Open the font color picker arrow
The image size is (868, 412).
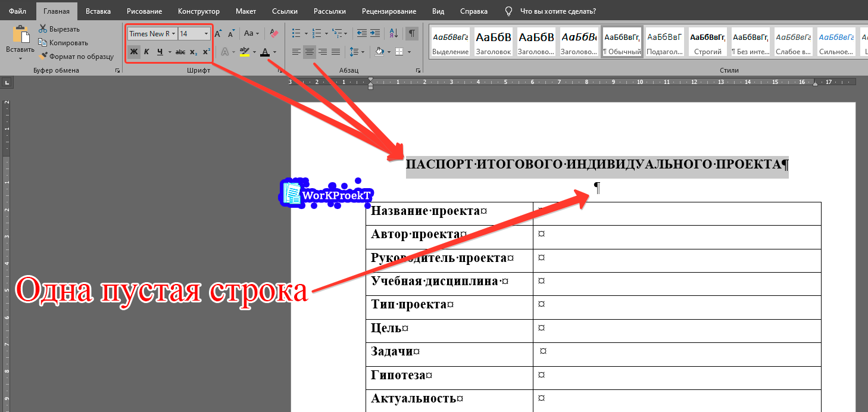coord(273,52)
